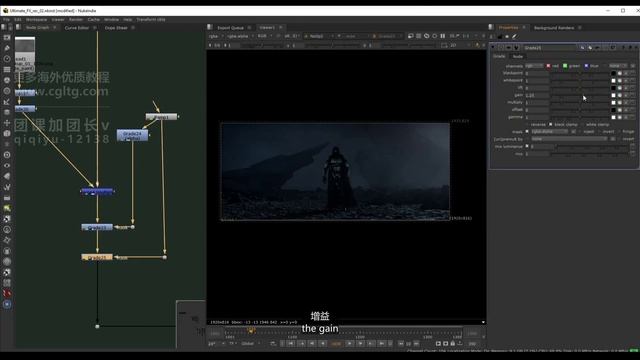Open the Workspace menu
The image size is (640, 360).
36,19
